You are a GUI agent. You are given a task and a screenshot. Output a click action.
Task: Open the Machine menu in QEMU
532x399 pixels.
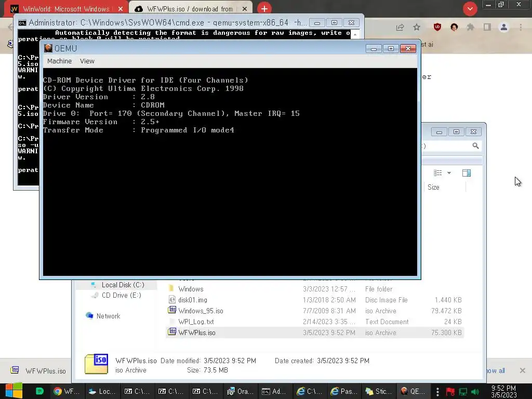tap(59, 61)
